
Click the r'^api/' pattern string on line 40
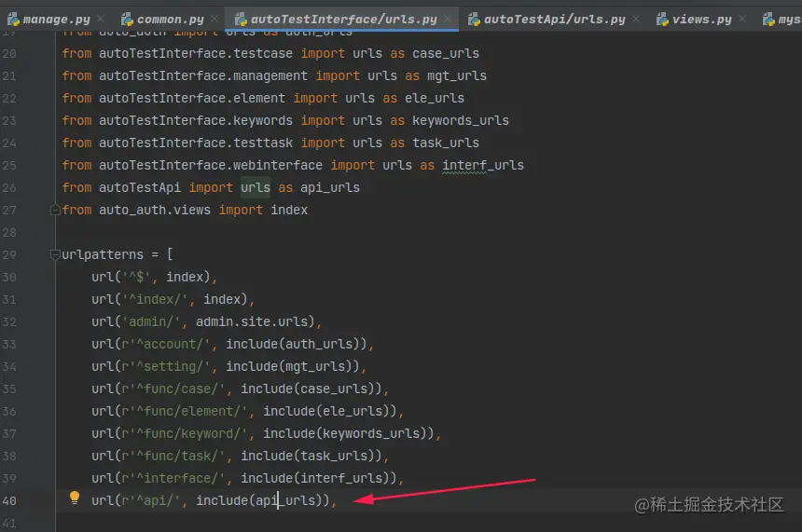pos(151,501)
